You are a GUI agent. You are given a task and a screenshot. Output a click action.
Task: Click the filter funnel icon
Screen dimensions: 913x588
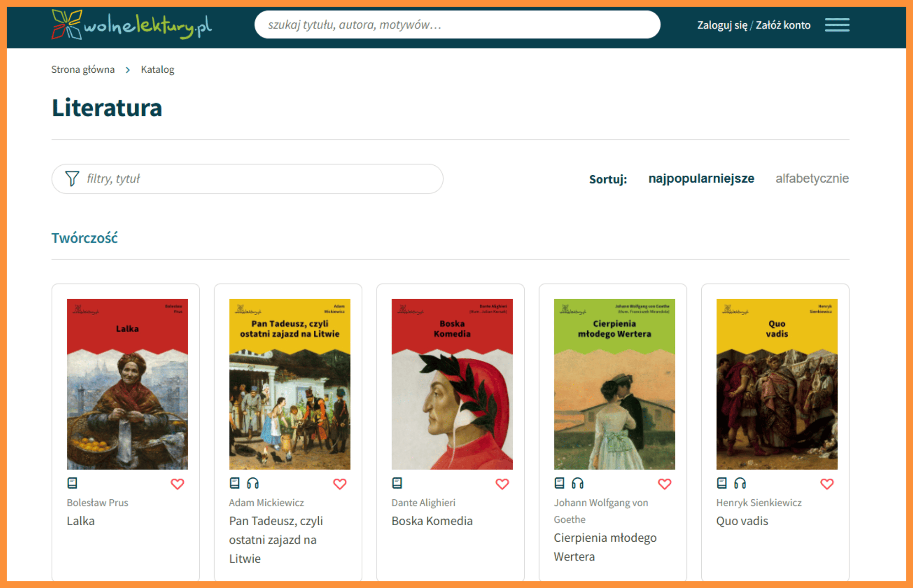pyautogui.click(x=72, y=179)
